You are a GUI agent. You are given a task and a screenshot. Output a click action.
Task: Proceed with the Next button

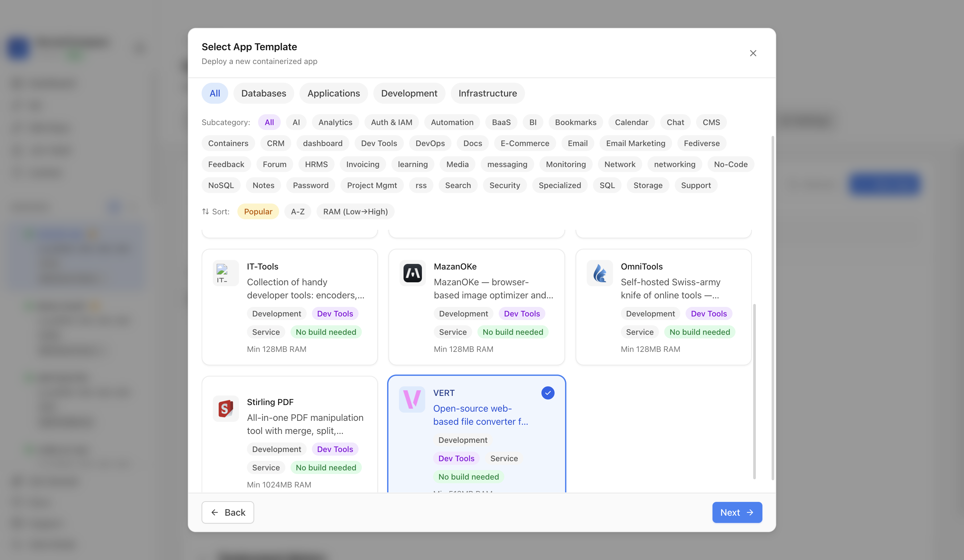tap(737, 513)
